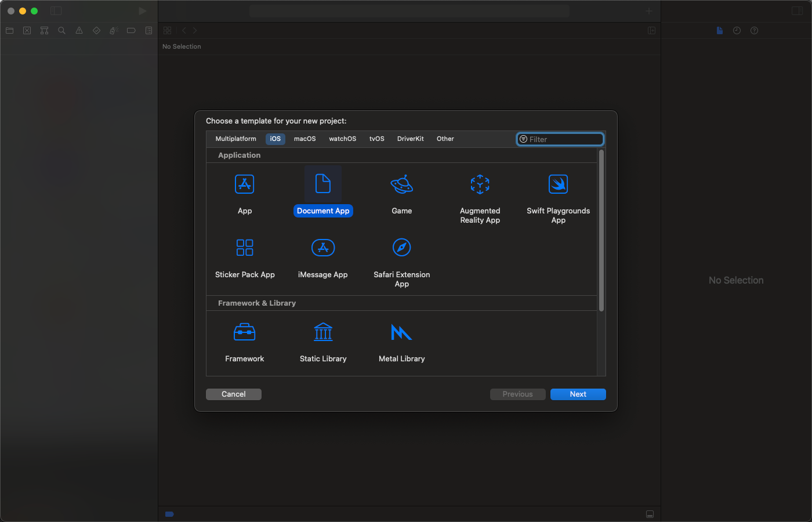Image resolution: width=812 pixels, height=522 pixels.
Task: Click the Next button
Action: tap(578, 394)
